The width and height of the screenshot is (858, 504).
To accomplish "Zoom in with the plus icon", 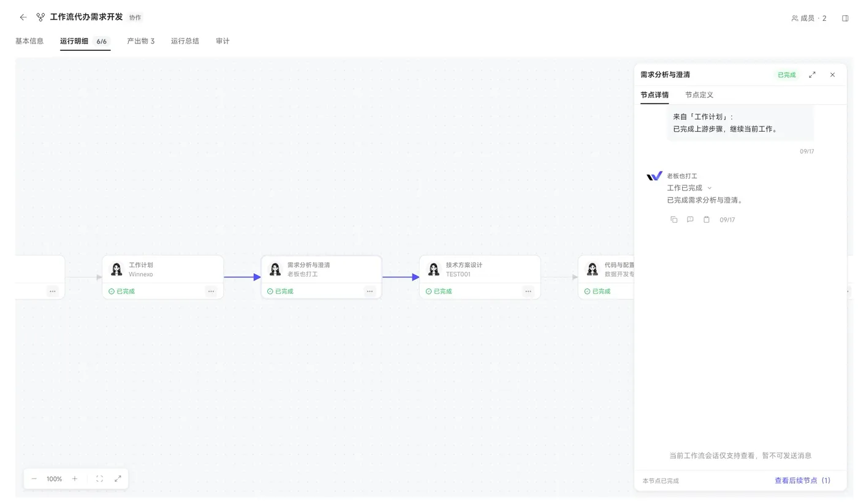I will coord(75,479).
